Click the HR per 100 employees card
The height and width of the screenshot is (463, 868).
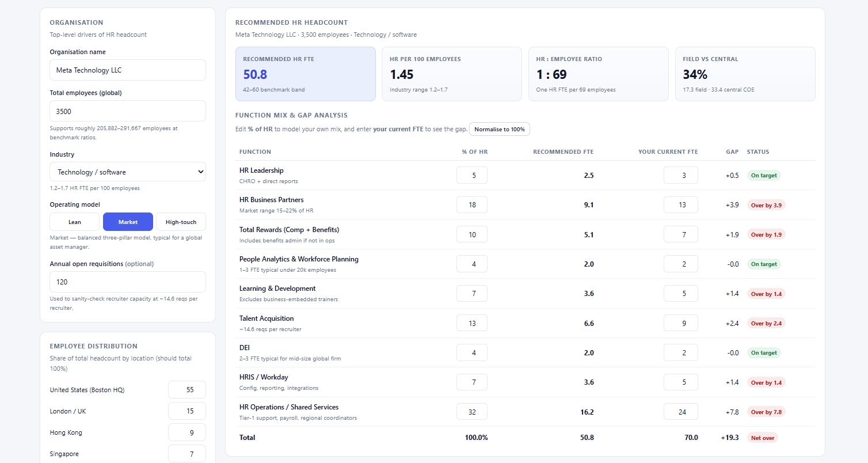coord(452,74)
